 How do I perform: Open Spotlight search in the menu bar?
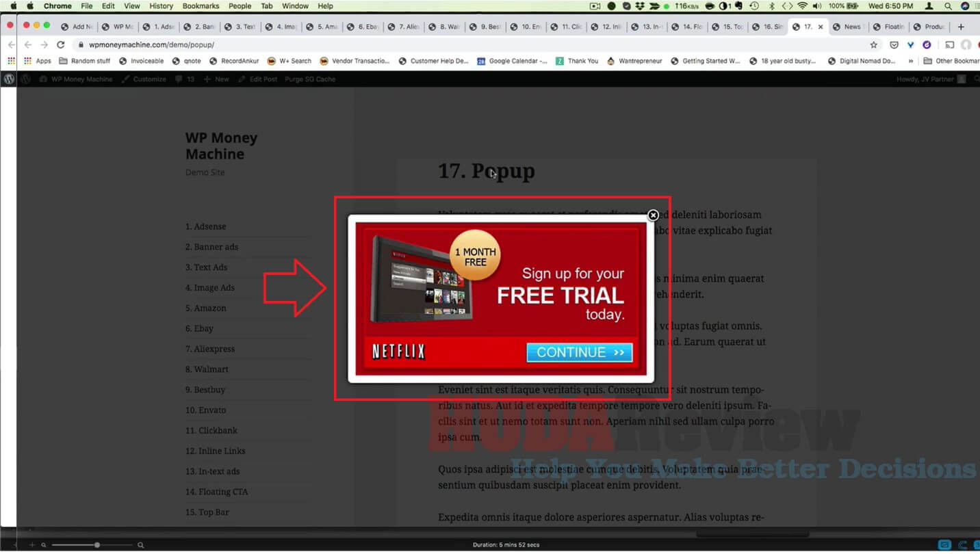pyautogui.click(x=948, y=6)
